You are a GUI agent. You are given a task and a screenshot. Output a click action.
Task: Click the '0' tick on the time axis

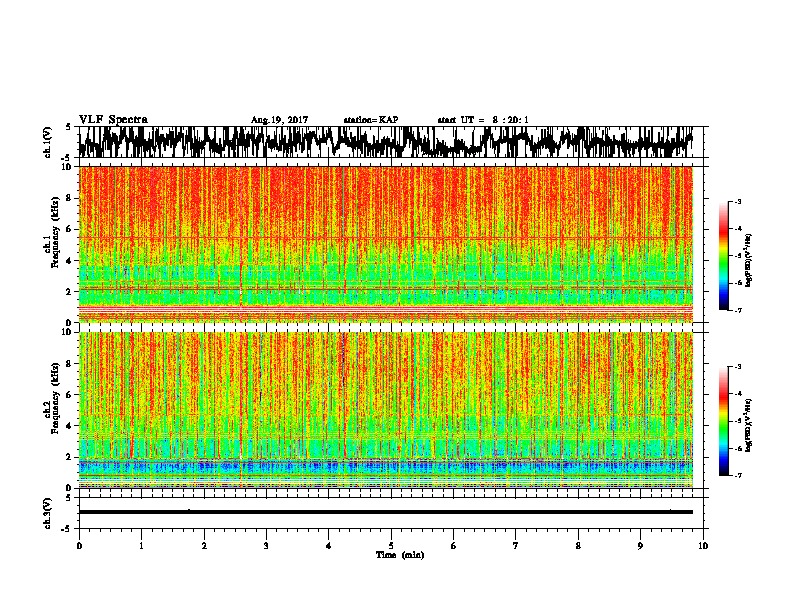click(x=79, y=546)
